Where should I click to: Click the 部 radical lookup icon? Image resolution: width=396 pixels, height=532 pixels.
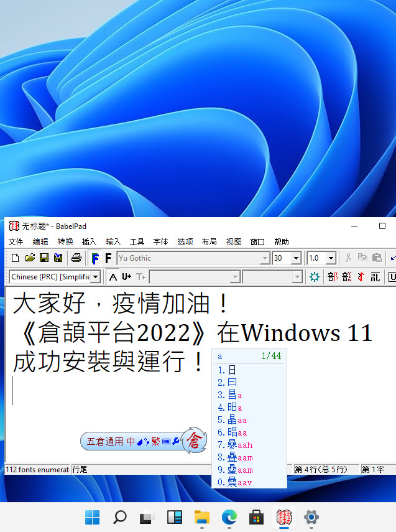(333, 277)
